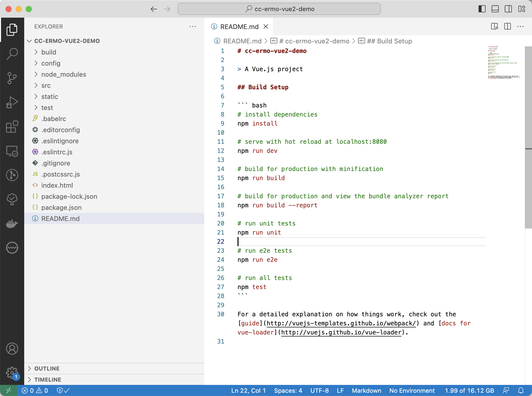
Task: Customize layout icon in title bar
Action: coord(522,9)
